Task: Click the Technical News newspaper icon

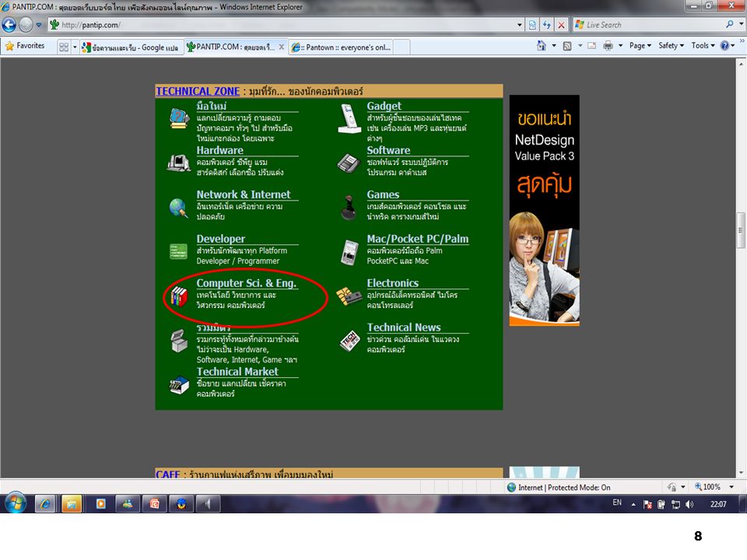Action: pyautogui.click(x=349, y=341)
